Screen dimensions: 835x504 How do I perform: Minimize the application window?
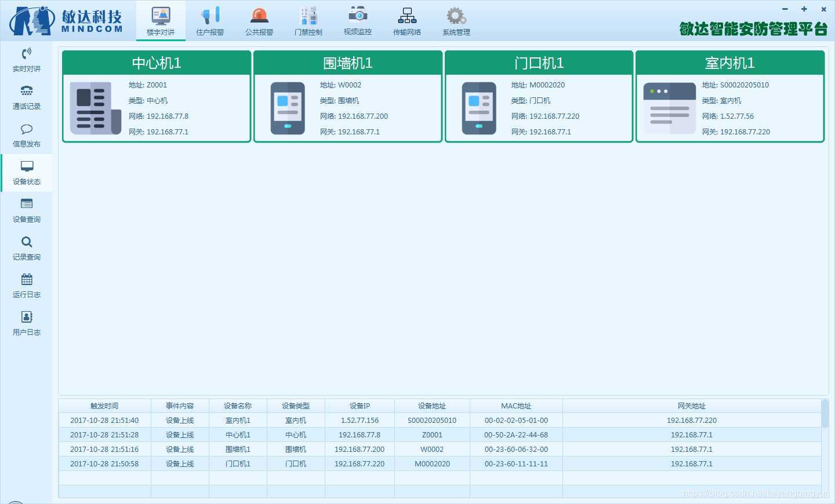(x=785, y=9)
